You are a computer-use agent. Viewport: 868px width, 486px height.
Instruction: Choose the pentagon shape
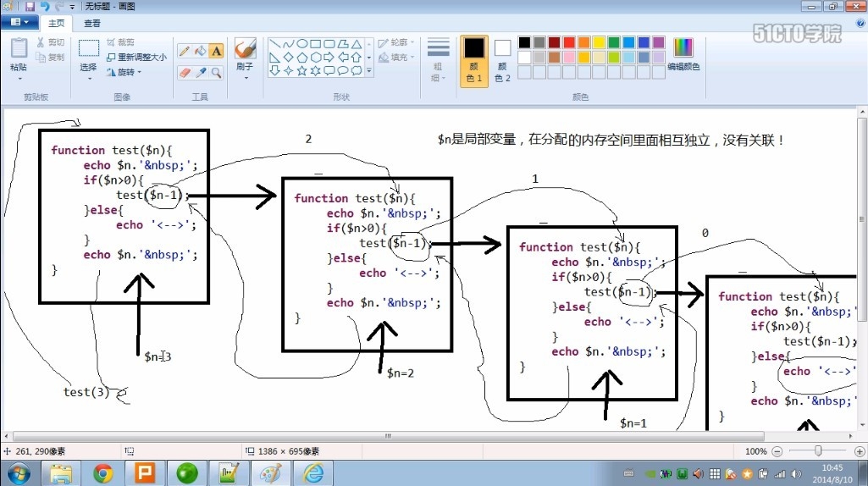(x=301, y=57)
